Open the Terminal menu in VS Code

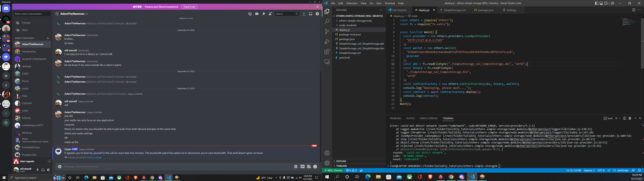(x=389, y=3)
